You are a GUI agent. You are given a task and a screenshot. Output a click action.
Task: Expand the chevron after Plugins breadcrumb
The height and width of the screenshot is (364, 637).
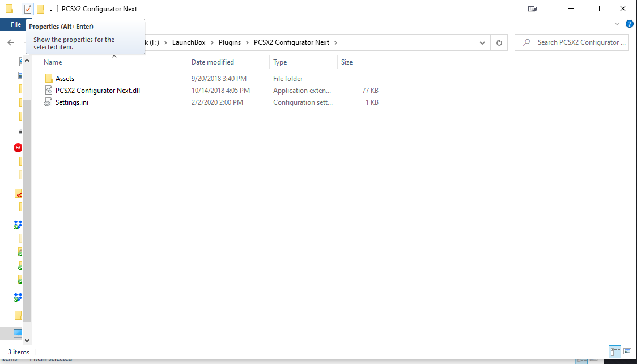tap(247, 42)
